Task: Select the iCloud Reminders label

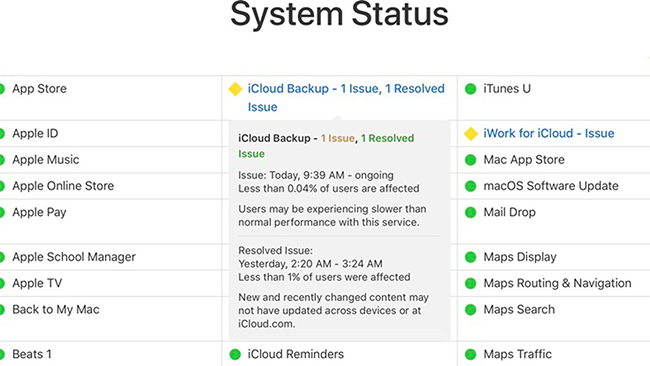Action: (296, 354)
